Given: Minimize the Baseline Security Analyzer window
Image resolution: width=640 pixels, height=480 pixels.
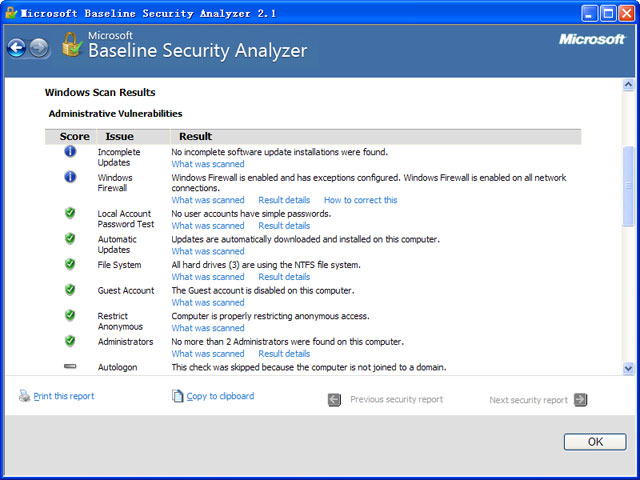Looking at the screenshot, I should click(589, 13).
